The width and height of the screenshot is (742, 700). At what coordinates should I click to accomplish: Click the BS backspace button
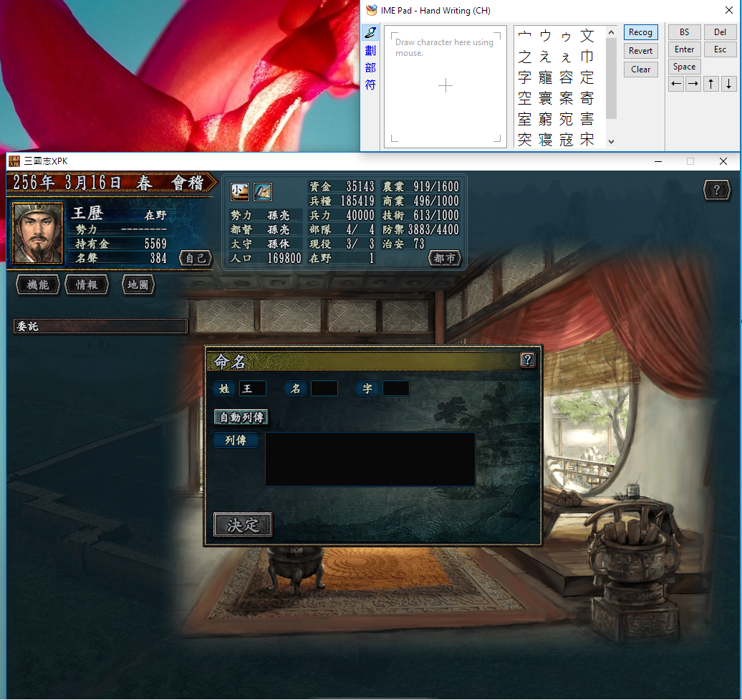(x=684, y=32)
